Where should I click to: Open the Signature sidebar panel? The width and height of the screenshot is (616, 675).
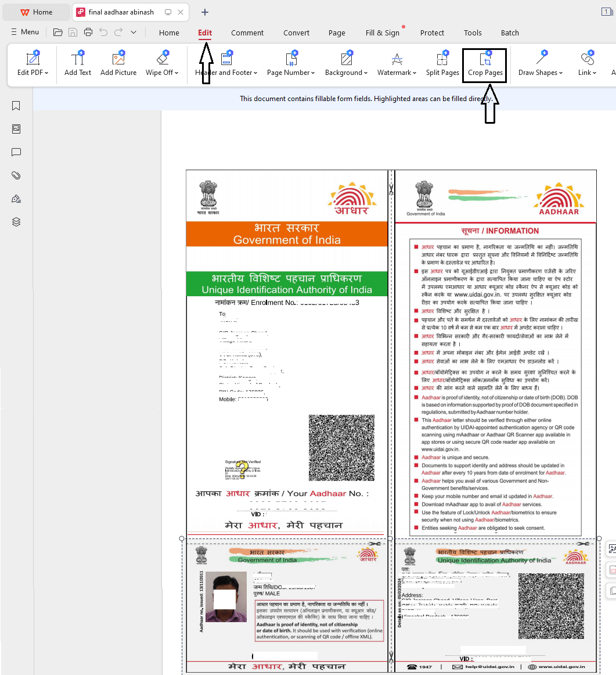point(16,199)
